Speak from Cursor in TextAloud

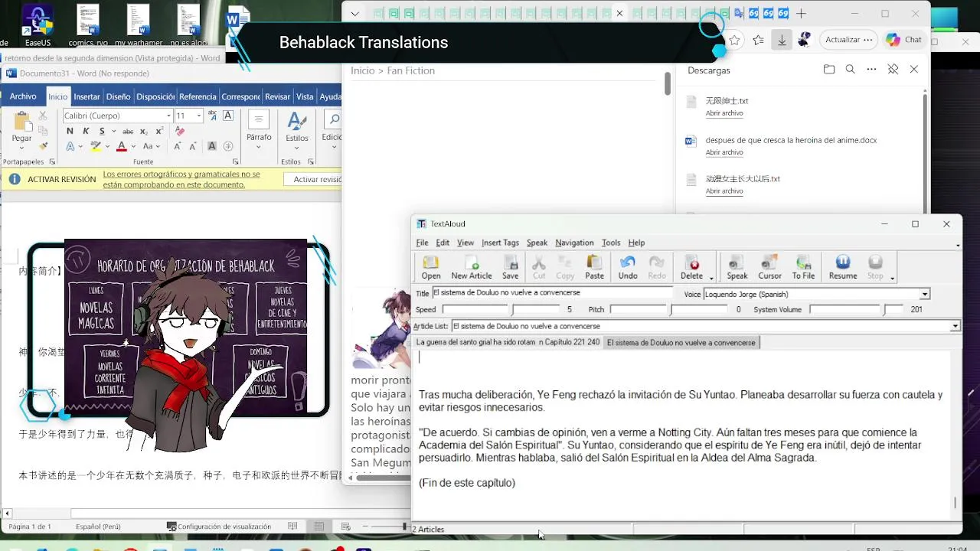(769, 267)
